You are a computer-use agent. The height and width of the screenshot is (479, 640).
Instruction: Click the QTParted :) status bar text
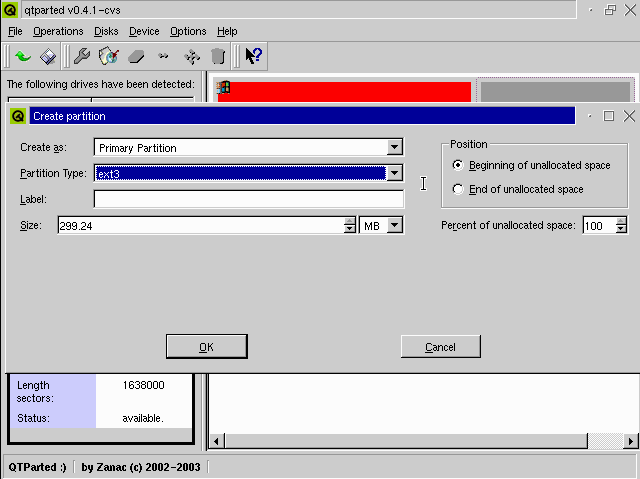38,467
